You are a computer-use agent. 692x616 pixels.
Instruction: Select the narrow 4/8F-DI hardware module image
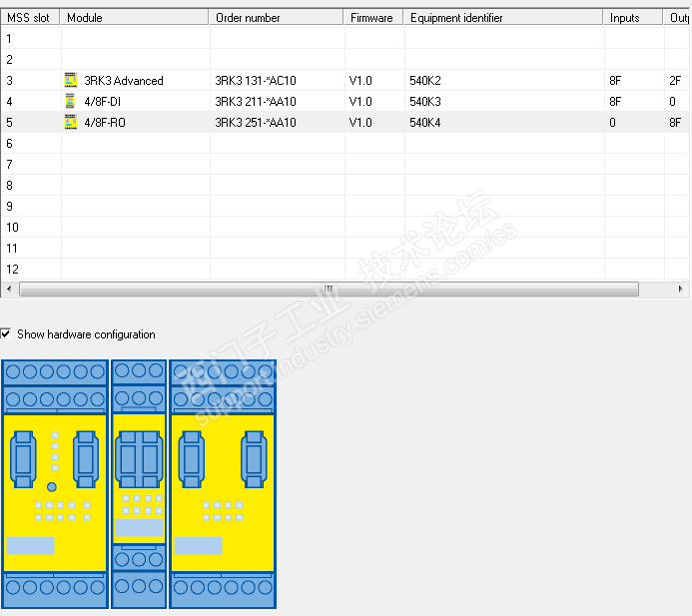[139, 484]
